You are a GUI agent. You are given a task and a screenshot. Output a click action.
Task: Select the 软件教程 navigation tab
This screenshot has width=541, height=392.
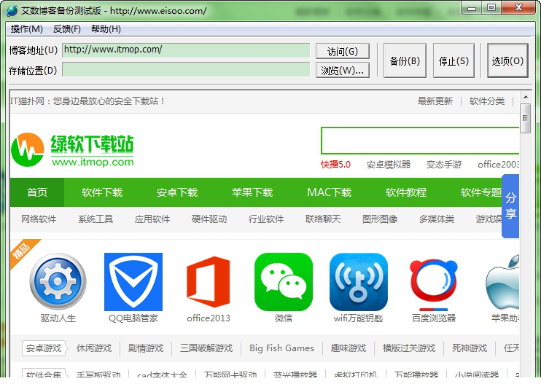(x=405, y=192)
